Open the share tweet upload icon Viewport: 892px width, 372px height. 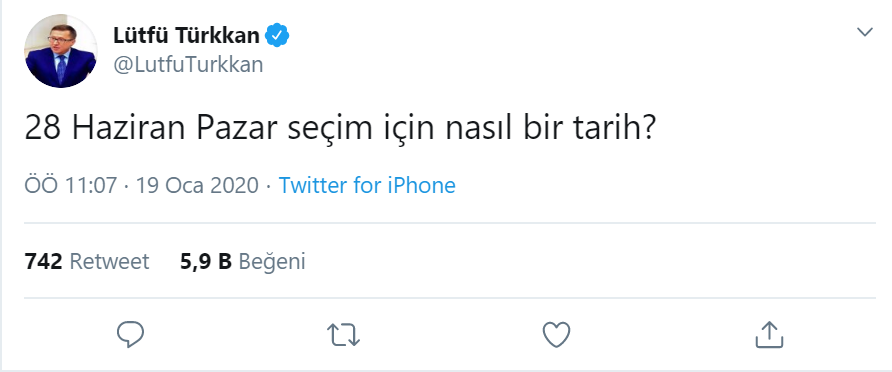[x=769, y=334]
